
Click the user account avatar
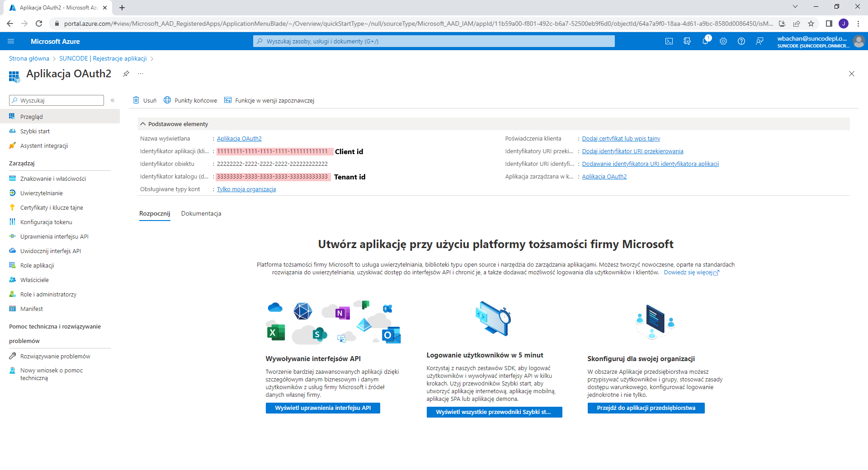[x=859, y=41]
